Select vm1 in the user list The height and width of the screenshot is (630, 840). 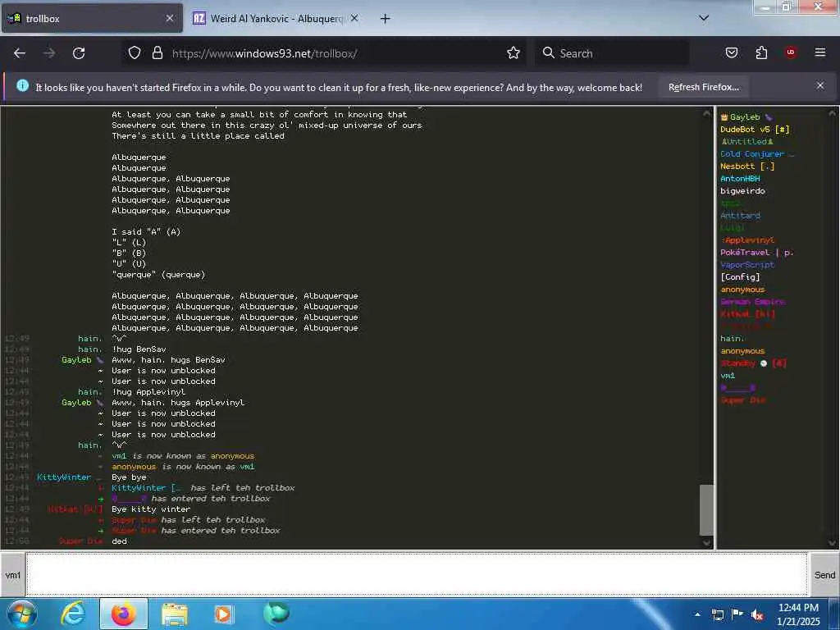tap(728, 376)
